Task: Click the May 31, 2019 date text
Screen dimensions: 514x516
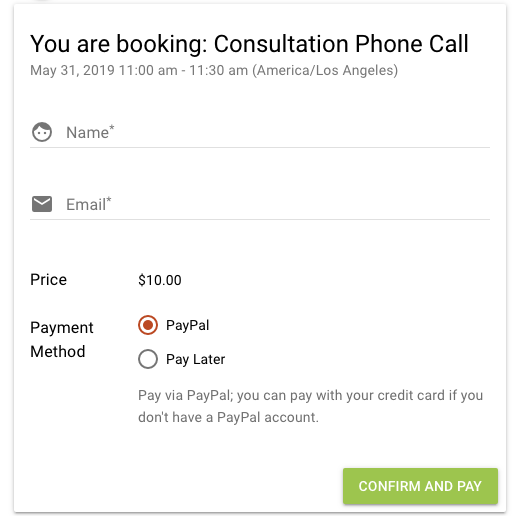Action: [x=72, y=70]
